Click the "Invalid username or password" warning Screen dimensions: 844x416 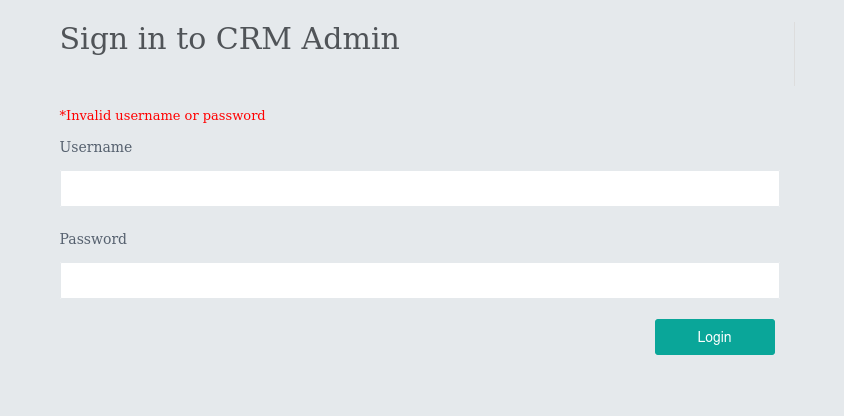tap(162, 115)
